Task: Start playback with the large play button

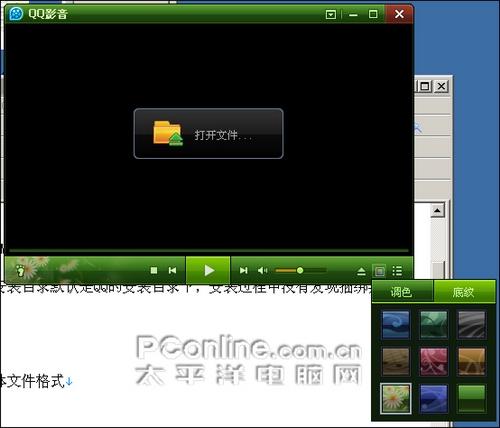Action: click(208, 270)
